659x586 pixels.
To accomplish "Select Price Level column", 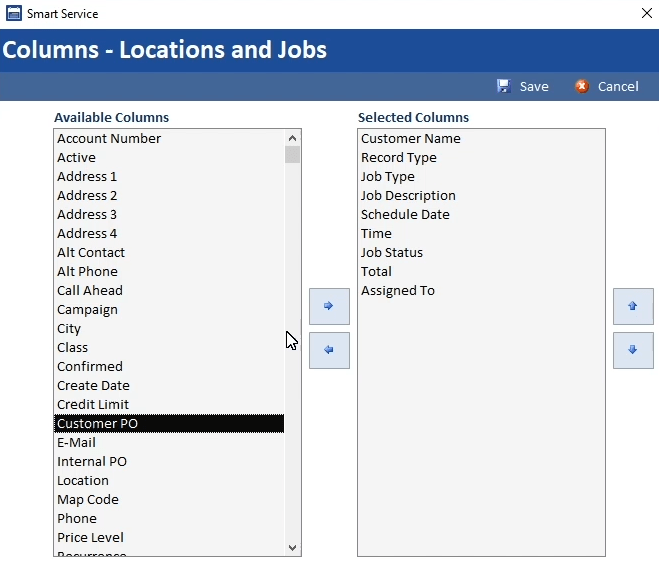I will pyautogui.click(x=169, y=537).
